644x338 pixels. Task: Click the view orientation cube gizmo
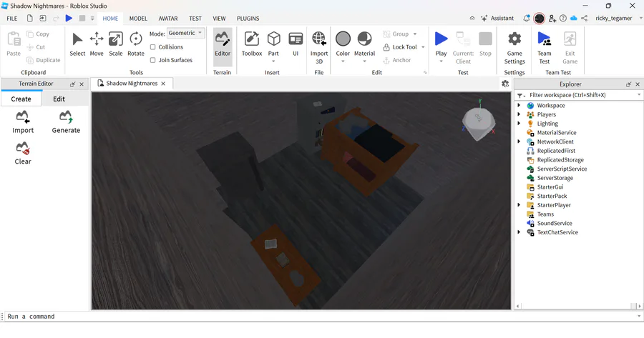[x=479, y=122]
